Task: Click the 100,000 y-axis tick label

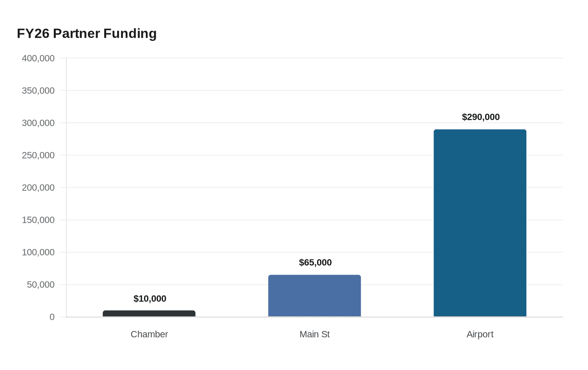Action: click(38, 252)
